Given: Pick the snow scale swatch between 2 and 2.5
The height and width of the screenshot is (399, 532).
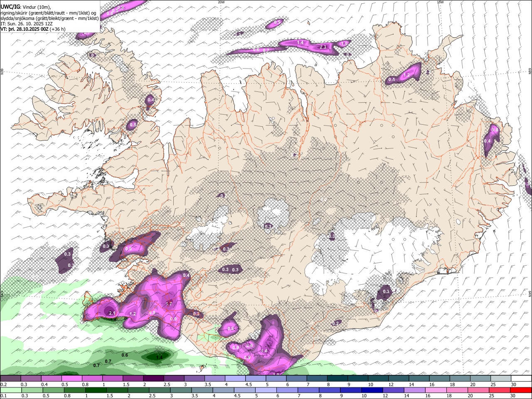Looking at the screenshot, I should point(153,379).
